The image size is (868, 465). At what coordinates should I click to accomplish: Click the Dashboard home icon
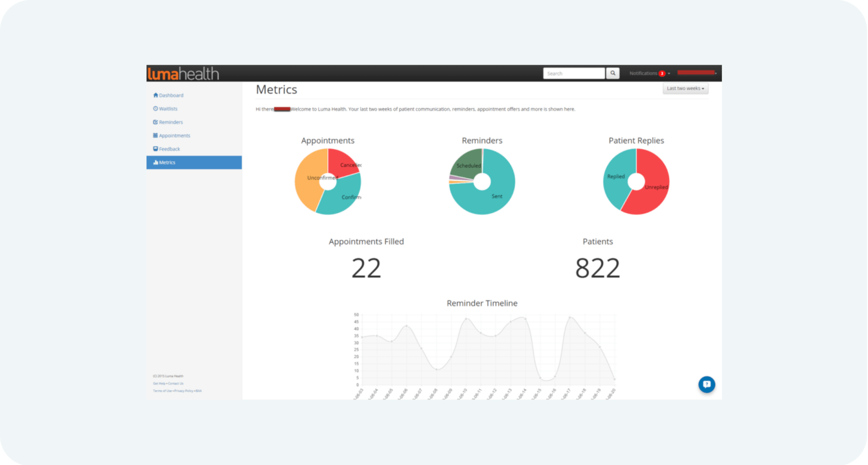point(156,95)
